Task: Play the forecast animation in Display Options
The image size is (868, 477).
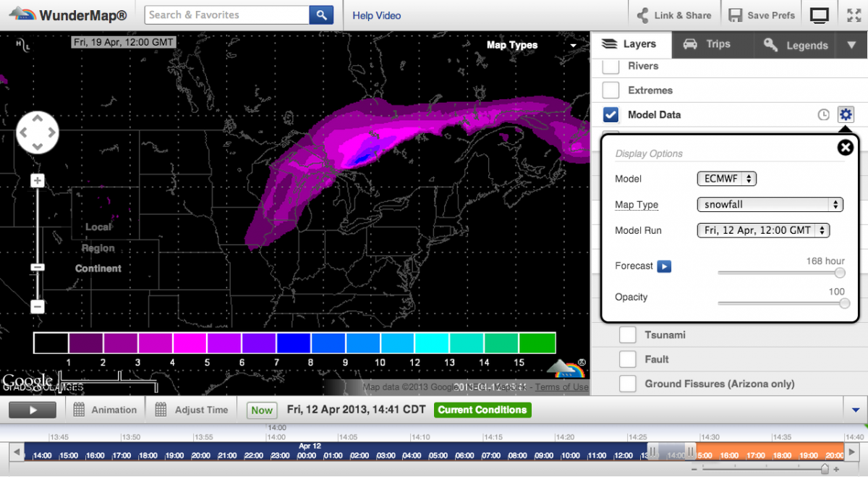Action: coord(664,266)
